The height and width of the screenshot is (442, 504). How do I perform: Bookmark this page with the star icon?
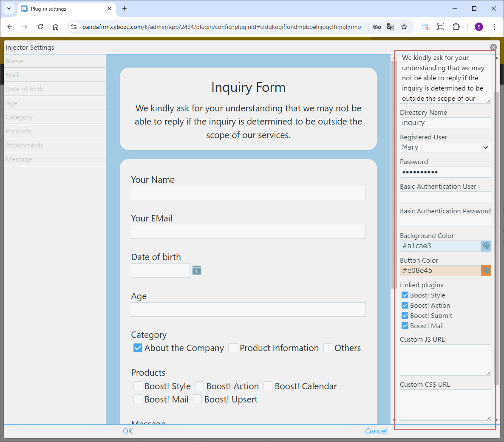(x=404, y=27)
